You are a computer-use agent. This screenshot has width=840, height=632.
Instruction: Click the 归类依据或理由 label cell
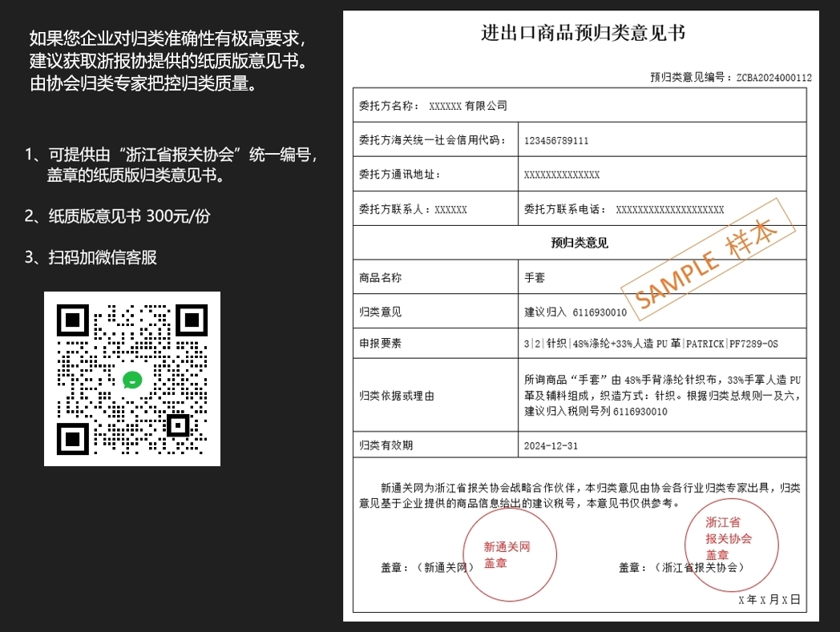[435, 395]
